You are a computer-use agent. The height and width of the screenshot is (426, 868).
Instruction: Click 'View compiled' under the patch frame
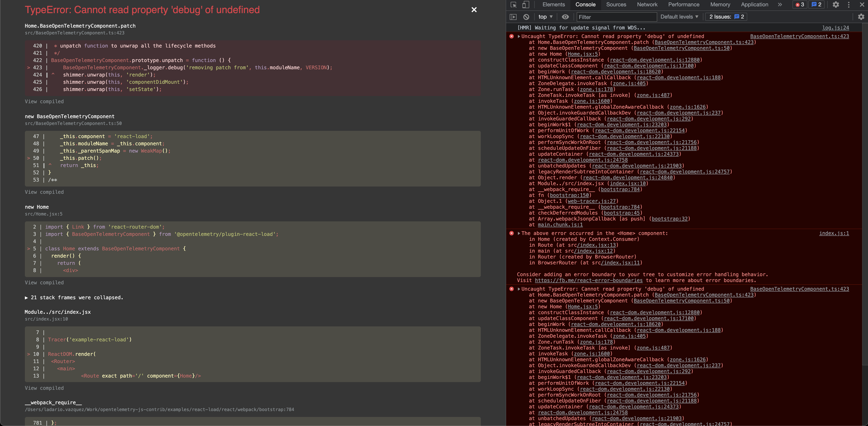pos(44,102)
